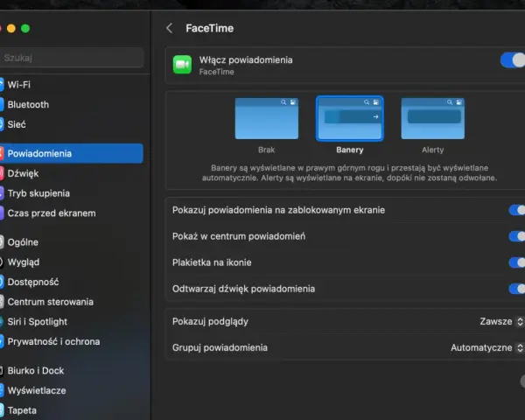Toggle Pokaż w centrum powiadomień switch
The image size is (525, 420).
point(517,236)
